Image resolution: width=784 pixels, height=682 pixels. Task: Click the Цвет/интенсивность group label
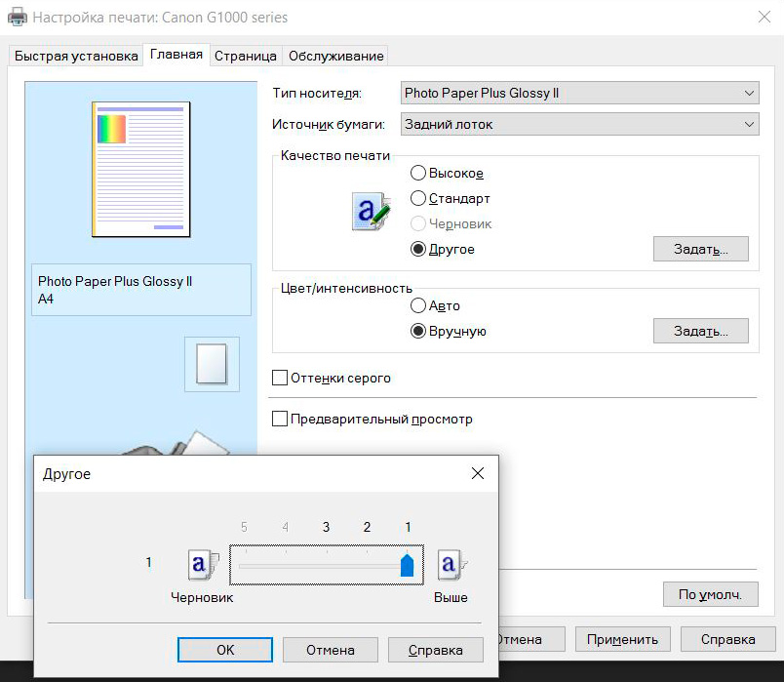pyautogui.click(x=346, y=288)
